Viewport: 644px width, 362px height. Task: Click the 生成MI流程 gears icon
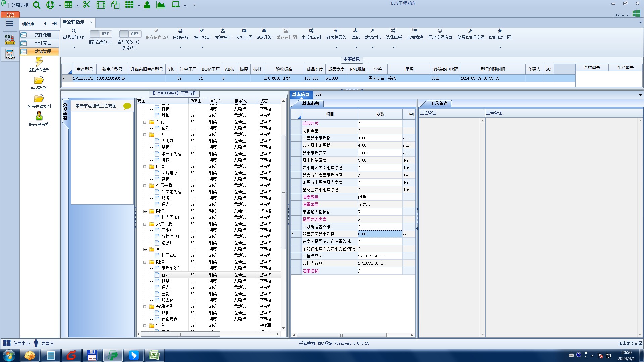click(x=311, y=31)
